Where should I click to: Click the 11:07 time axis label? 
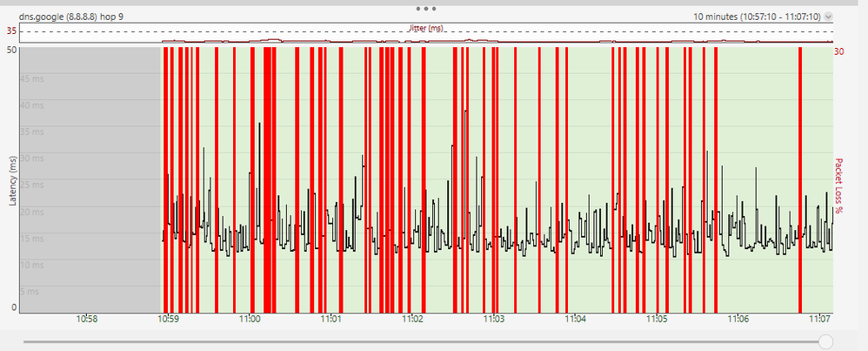822,319
